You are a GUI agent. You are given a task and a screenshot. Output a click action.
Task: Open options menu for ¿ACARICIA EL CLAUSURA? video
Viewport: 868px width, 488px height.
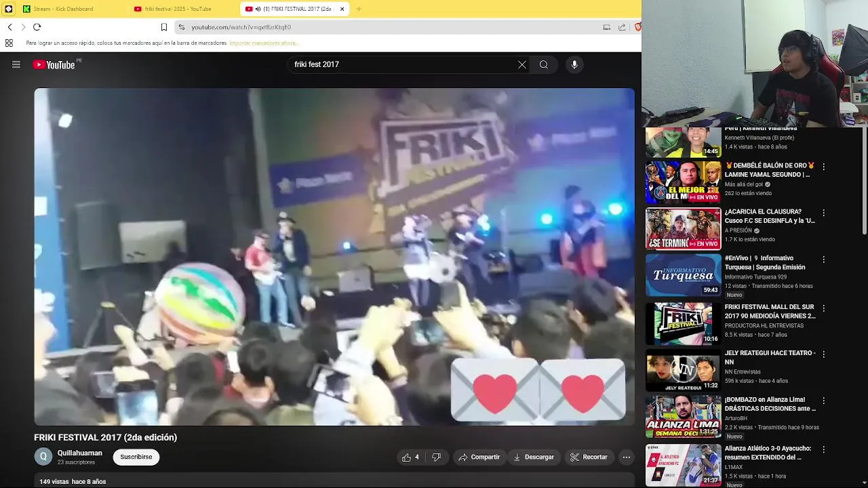tap(824, 213)
